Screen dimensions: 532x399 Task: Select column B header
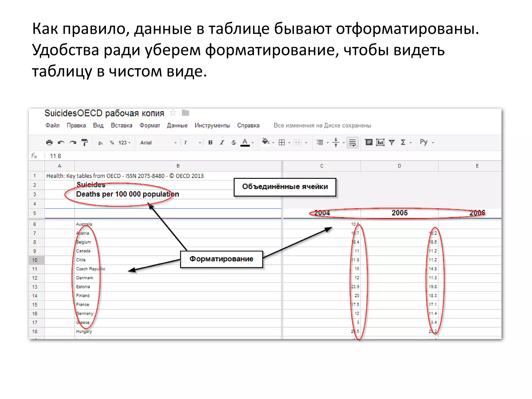(x=178, y=166)
